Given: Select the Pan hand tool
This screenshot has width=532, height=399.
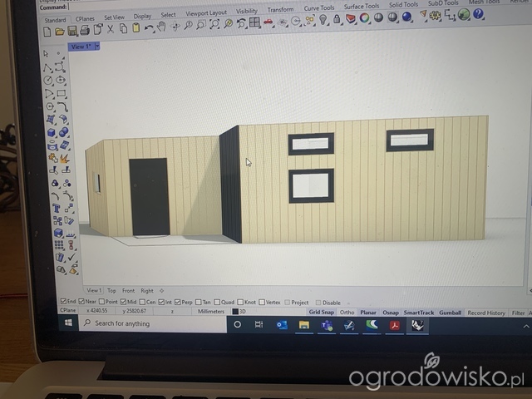Looking at the screenshot, I should [x=161, y=27].
